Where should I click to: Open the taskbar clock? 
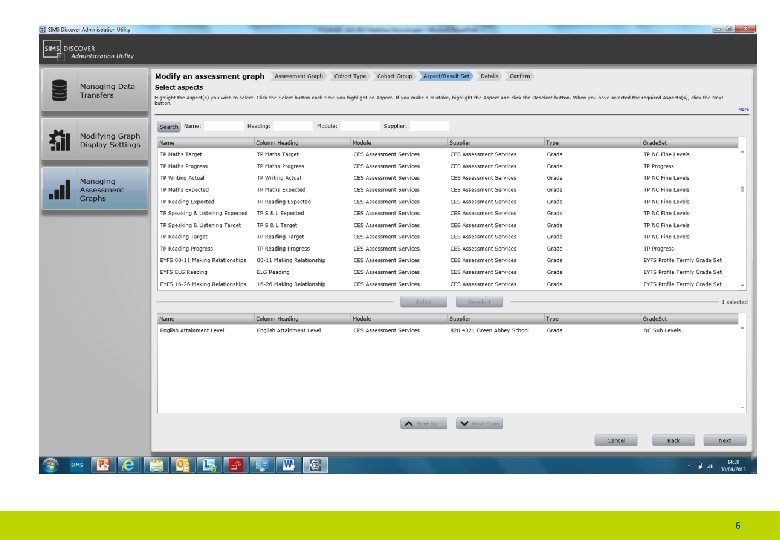point(733,465)
